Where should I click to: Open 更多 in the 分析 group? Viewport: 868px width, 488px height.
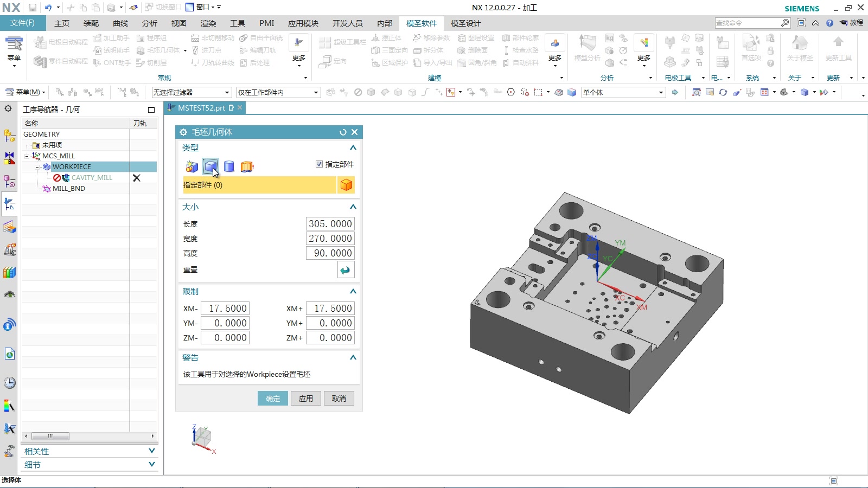(x=644, y=51)
